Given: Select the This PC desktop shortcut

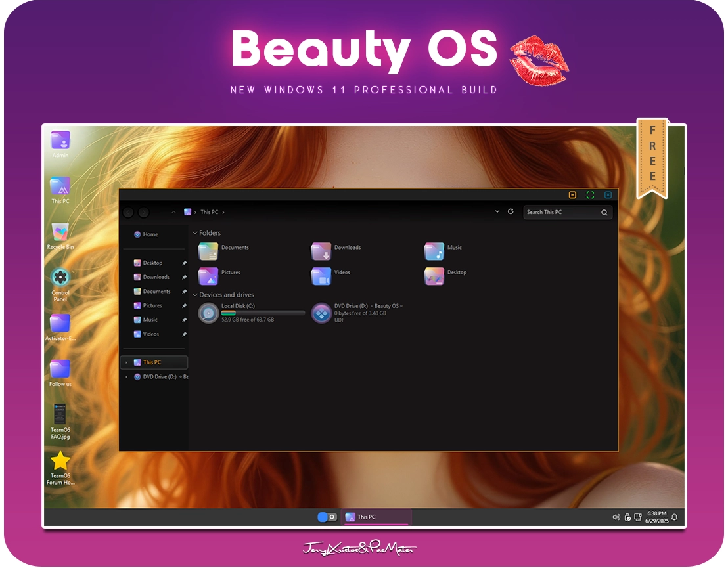Looking at the screenshot, I should click(60, 189).
